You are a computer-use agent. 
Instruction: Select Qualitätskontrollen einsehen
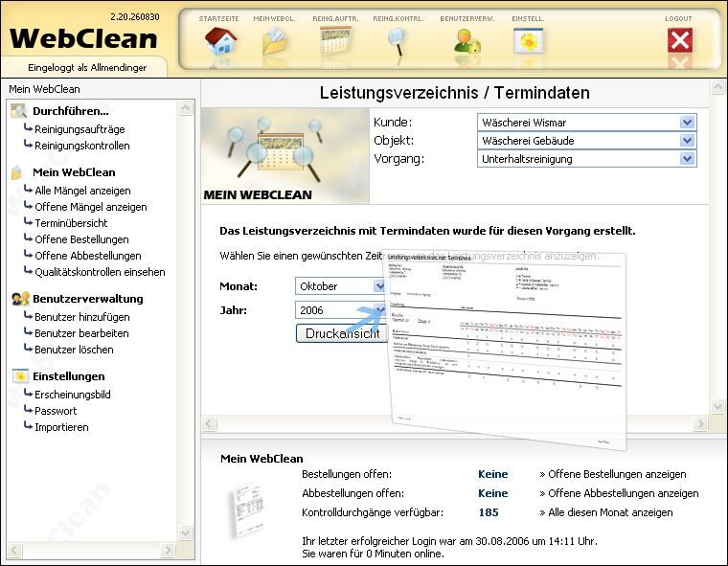pyautogui.click(x=100, y=272)
